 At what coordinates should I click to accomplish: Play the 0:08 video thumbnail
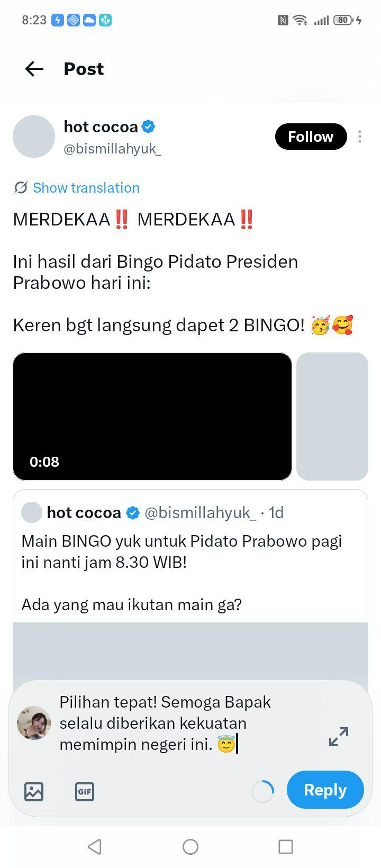152,417
